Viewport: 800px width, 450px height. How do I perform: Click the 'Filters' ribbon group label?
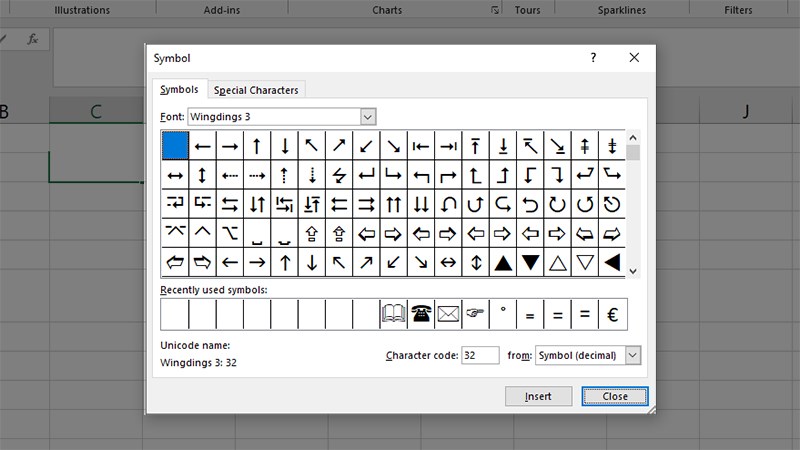point(738,10)
